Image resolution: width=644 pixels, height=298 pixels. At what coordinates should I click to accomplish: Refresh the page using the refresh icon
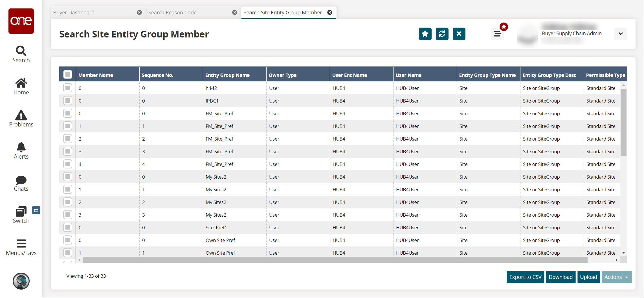click(x=442, y=34)
